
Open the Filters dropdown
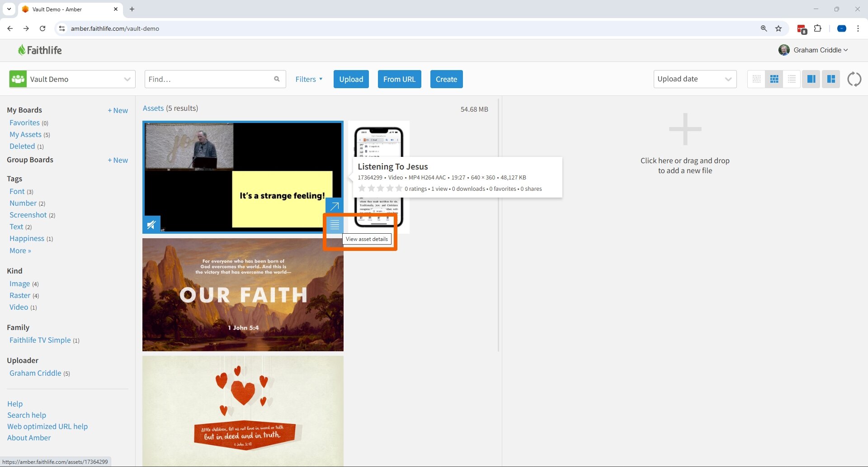click(x=309, y=79)
